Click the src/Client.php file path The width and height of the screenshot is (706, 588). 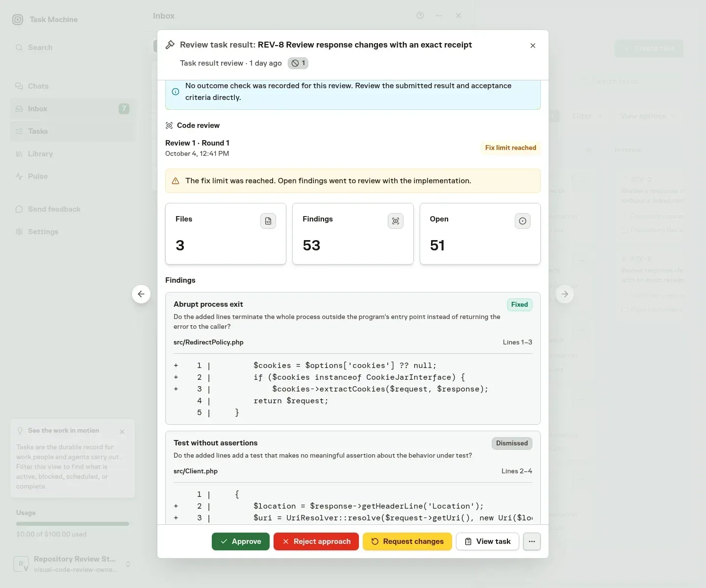[x=196, y=471]
